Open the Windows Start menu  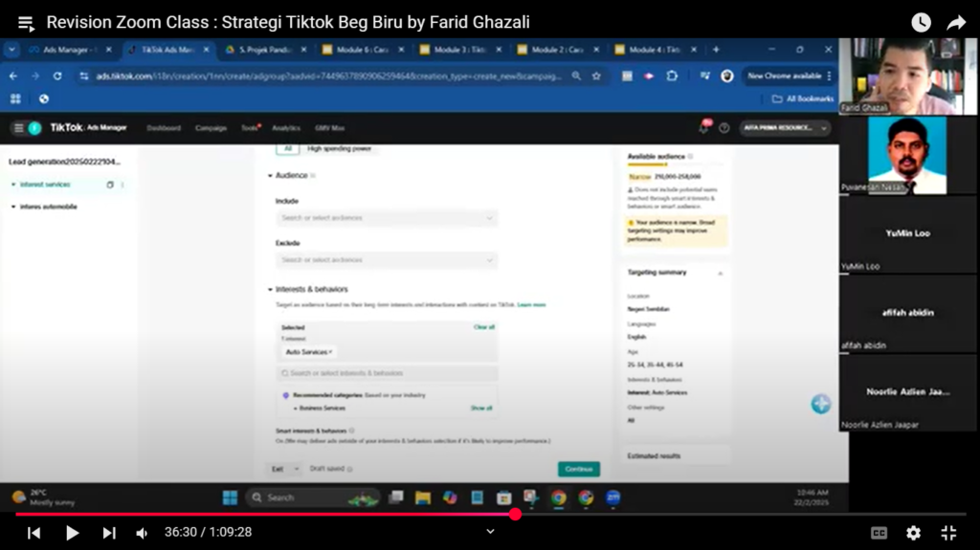(230, 497)
